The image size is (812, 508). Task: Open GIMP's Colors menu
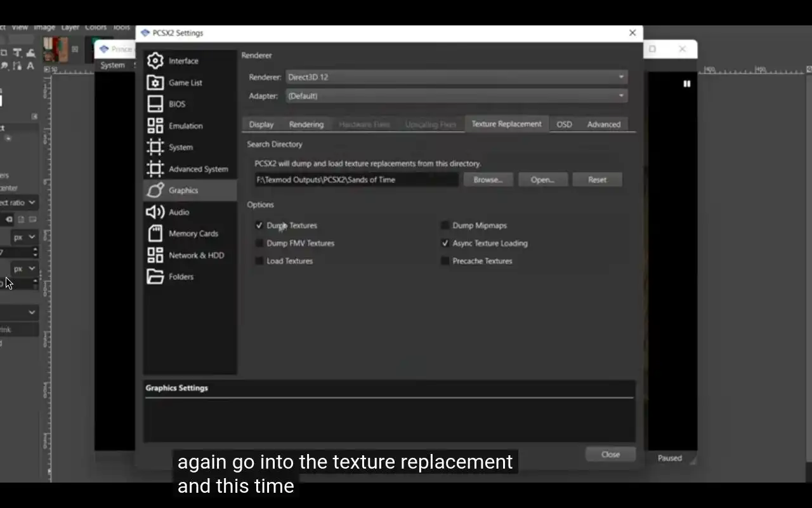[96, 27]
